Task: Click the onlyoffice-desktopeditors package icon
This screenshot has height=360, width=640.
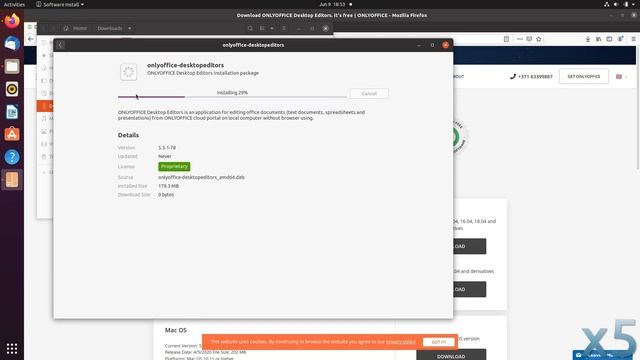Action: point(129,72)
